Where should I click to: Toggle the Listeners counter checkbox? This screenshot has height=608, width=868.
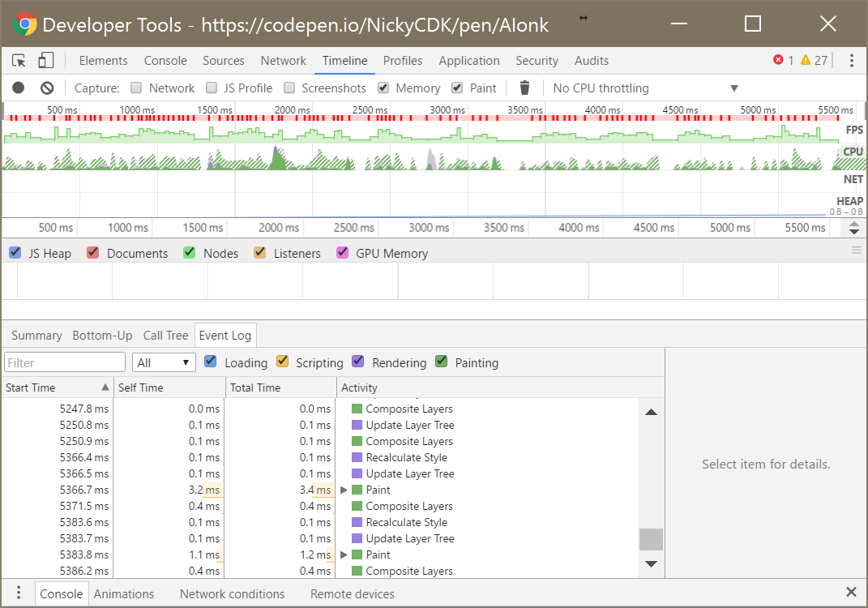pyautogui.click(x=259, y=252)
